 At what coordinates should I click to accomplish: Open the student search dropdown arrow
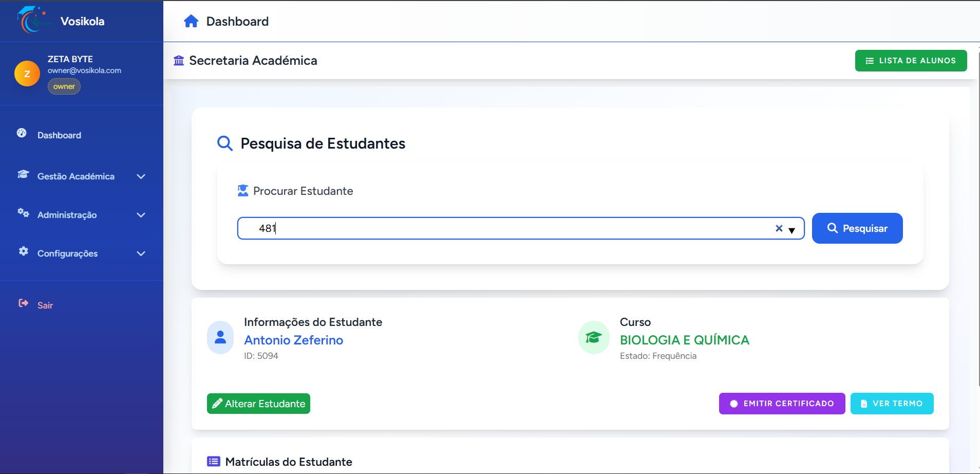792,230
